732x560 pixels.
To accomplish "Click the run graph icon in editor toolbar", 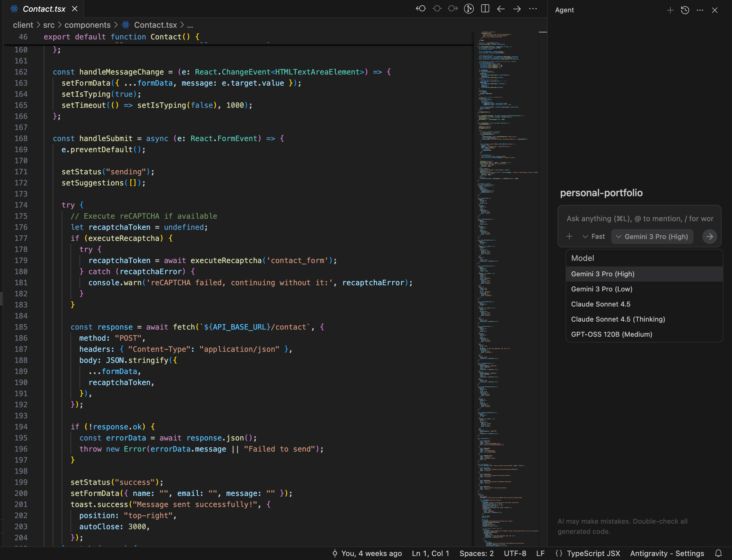I will click(x=469, y=9).
